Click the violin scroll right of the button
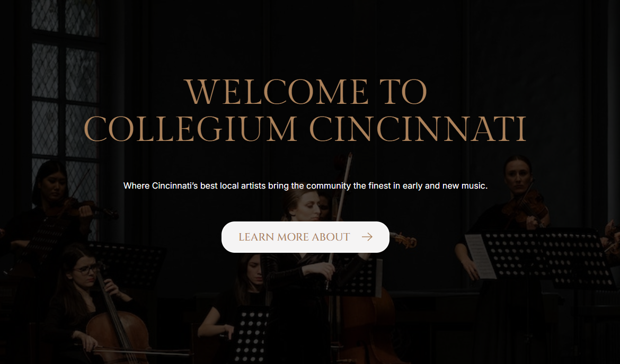This screenshot has width=620, height=364. tap(403, 239)
